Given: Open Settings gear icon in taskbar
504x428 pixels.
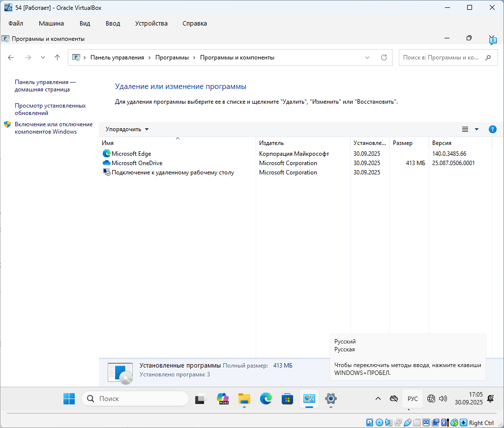Looking at the screenshot, I should tap(331, 399).
